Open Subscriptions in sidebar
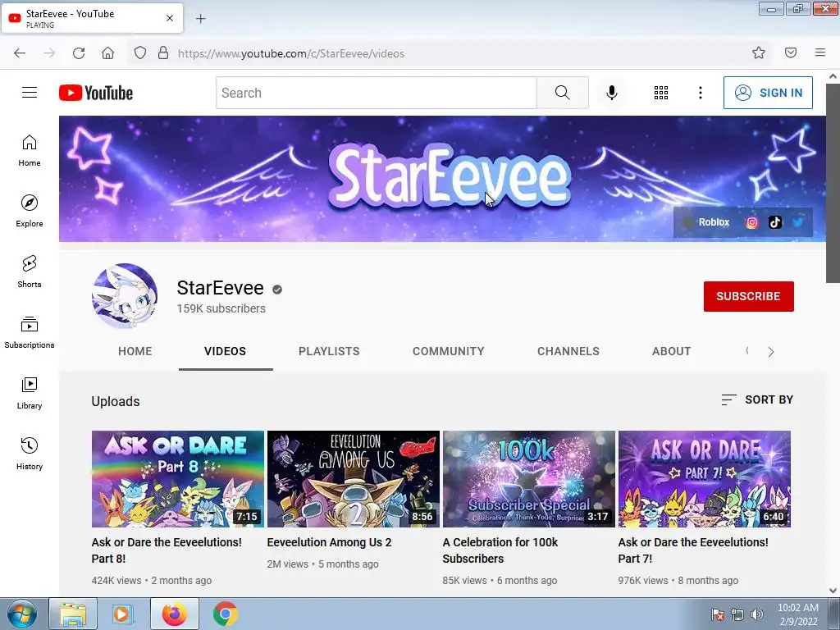 click(x=30, y=332)
